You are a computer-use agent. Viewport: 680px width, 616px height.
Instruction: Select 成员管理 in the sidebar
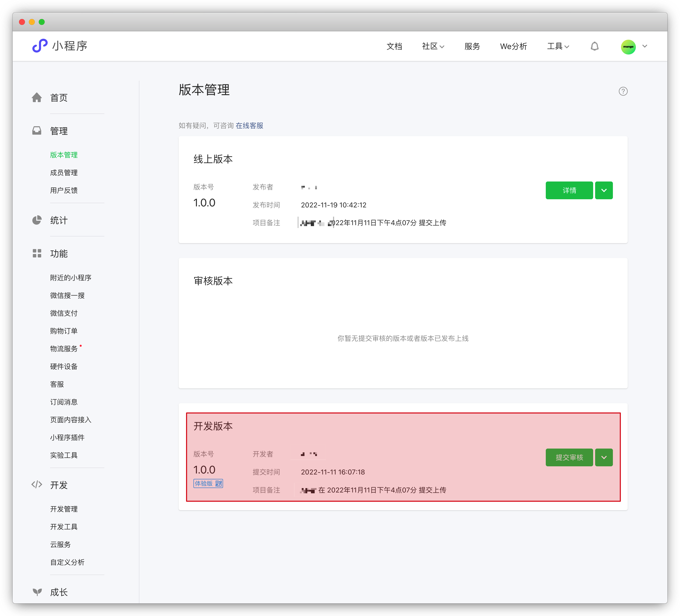(x=64, y=173)
